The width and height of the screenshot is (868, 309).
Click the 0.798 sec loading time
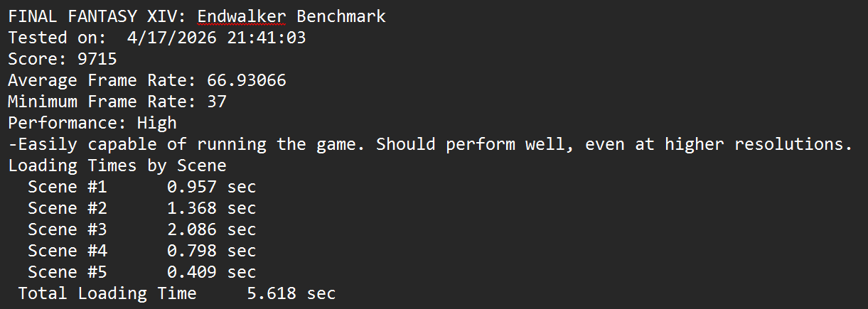(x=211, y=251)
